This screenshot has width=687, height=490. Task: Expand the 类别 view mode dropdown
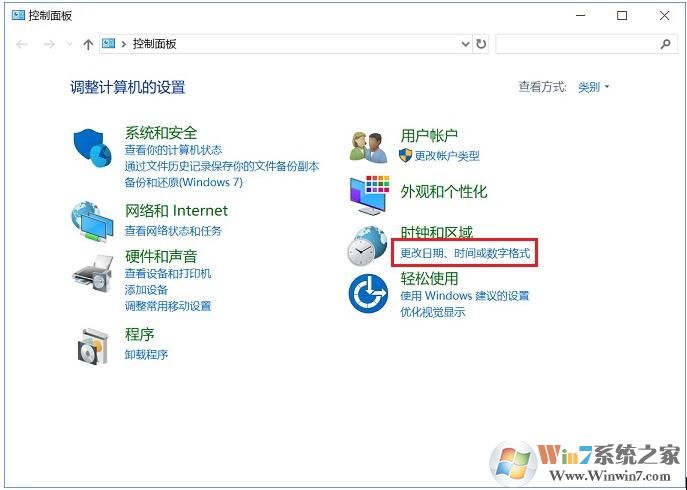coord(593,87)
